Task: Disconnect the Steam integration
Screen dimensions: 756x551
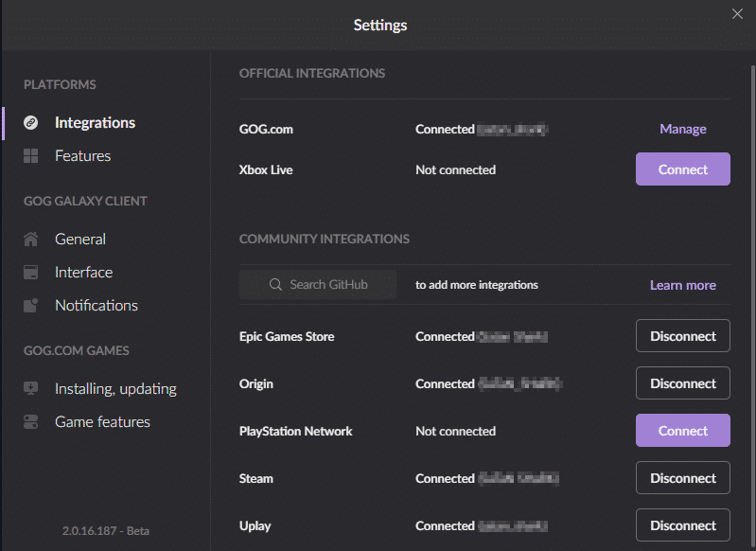Action: (682, 478)
